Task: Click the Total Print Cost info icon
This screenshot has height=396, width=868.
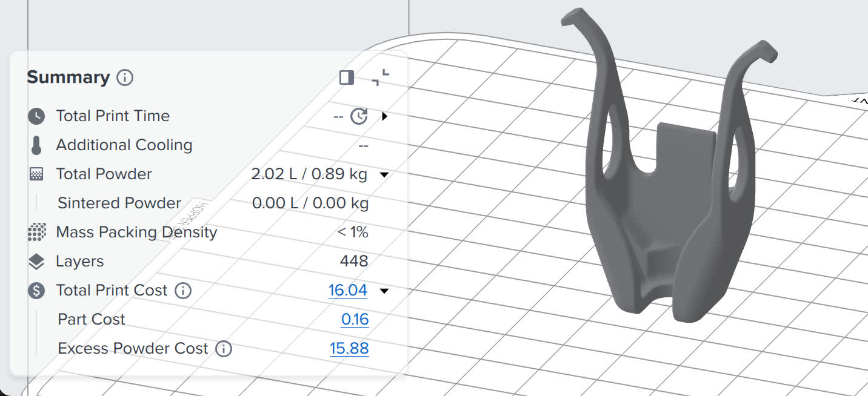Action: click(x=183, y=291)
